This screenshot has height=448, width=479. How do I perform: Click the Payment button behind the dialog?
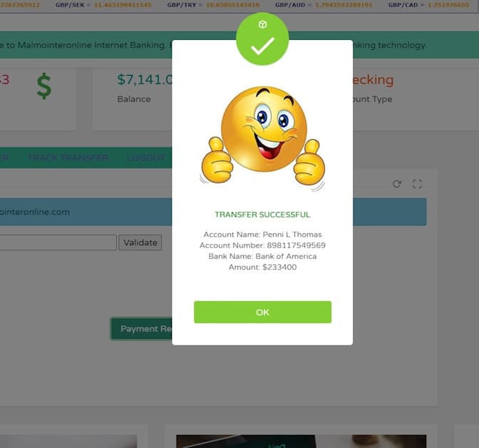(141, 329)
